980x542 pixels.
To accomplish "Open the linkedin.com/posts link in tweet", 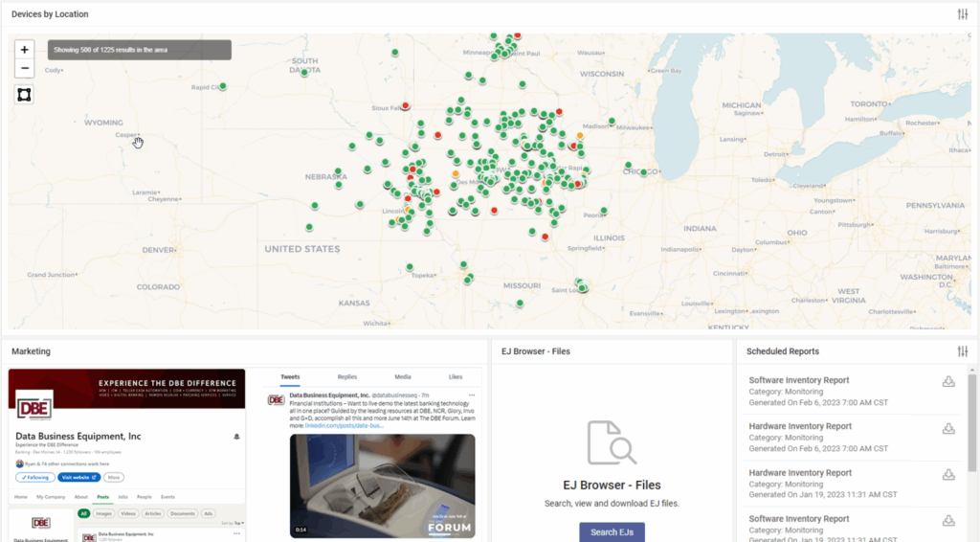I will [344, 425].
